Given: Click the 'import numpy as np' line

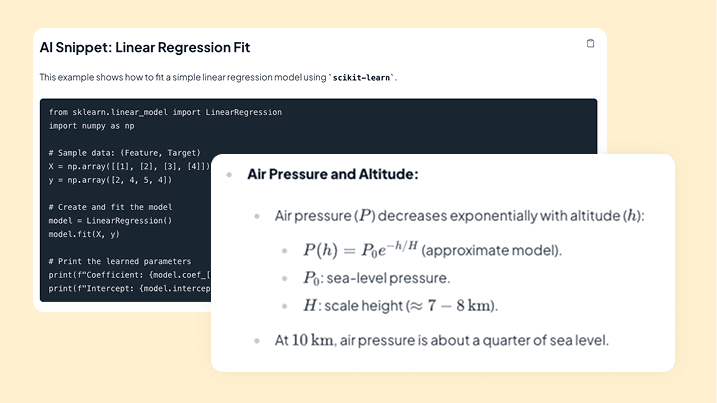Looking at the screenshot, I should (x=90, y=126).
